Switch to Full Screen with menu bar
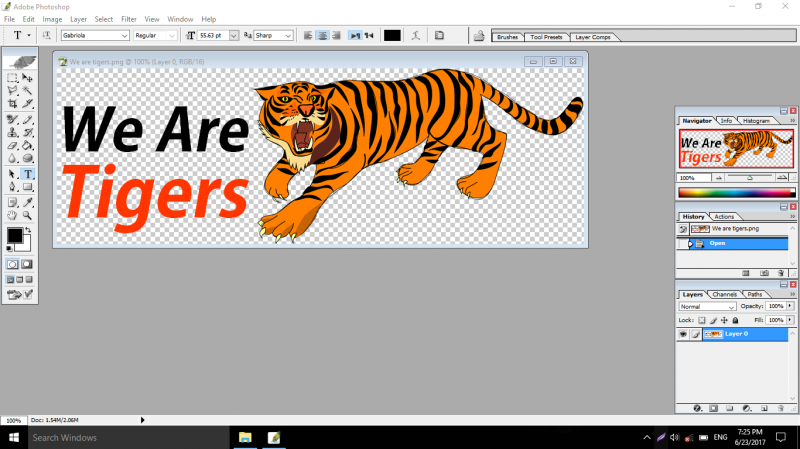The height and width of the screenshot is (449, 800). tap(20, 280)
